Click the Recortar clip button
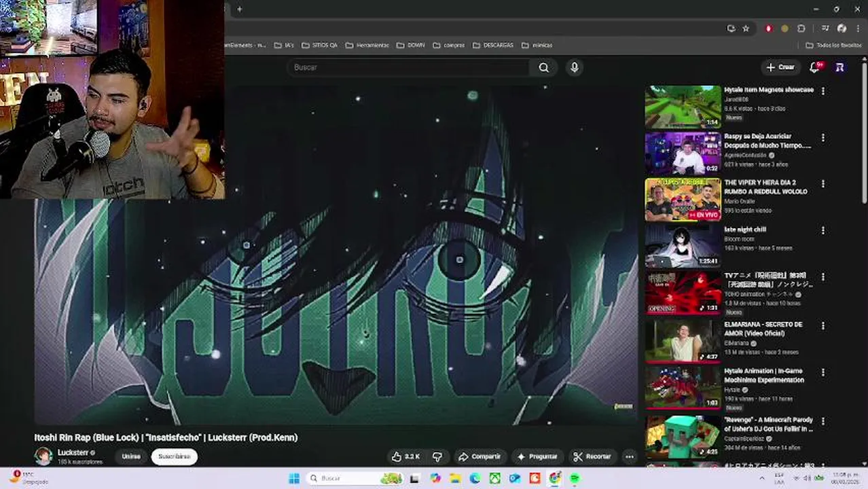868x489 pixels. (x=592, y=456)
